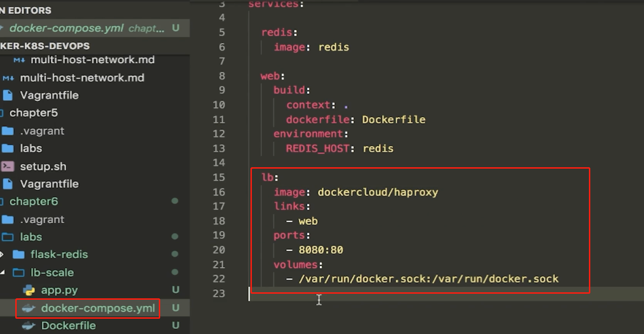Click the folder icon of .vagrant under chapter5
Viewport: 644px width, 334px height.
(x=7, y=131)
